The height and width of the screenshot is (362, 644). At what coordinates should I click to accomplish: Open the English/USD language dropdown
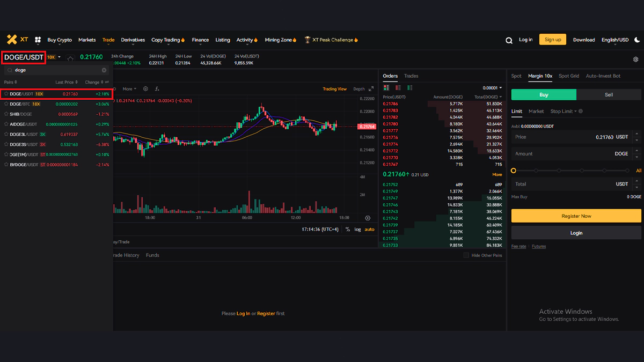(615, 40)
